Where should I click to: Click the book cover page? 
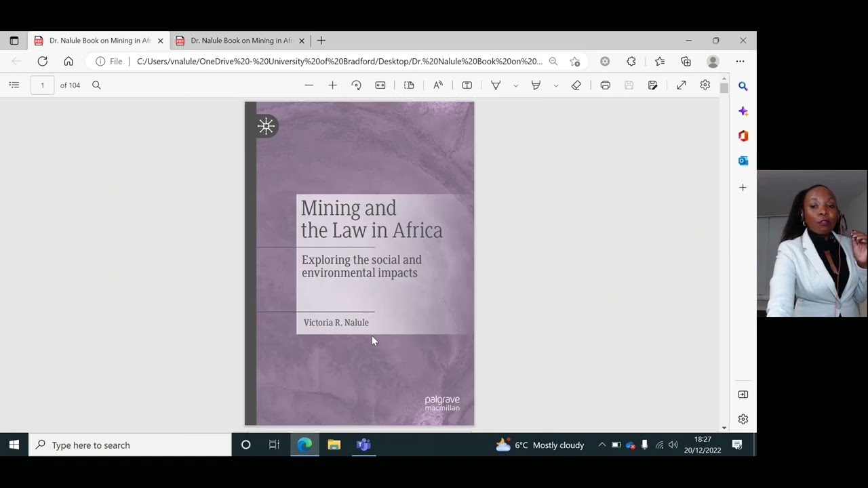coord(359,264)
